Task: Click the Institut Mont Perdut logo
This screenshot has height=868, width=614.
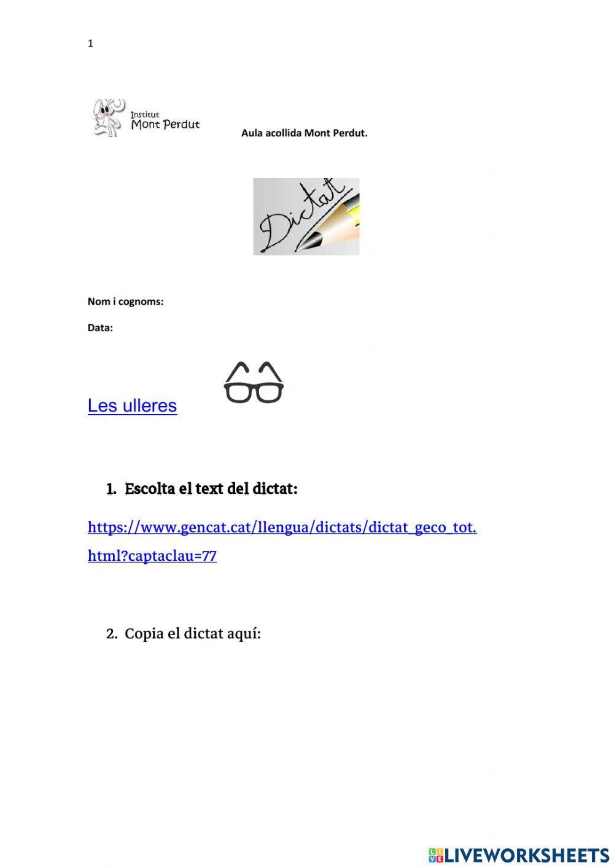Action: click(x=146, y=117)
